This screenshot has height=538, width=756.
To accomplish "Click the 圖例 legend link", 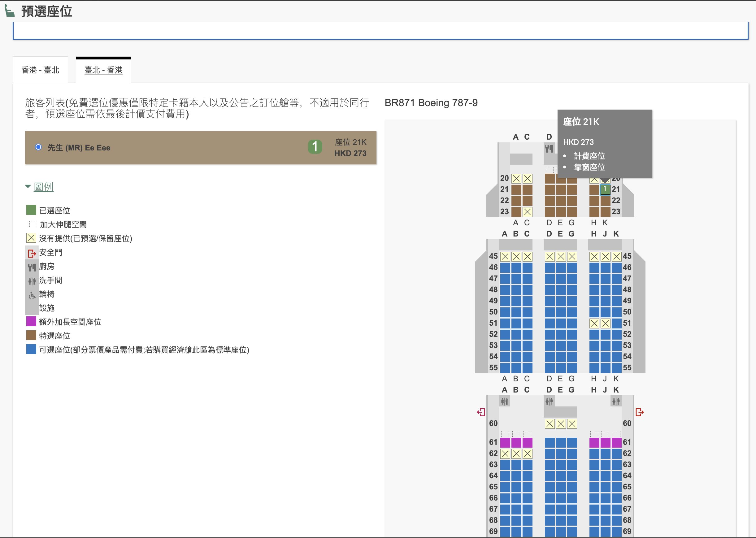I will 43,187.
